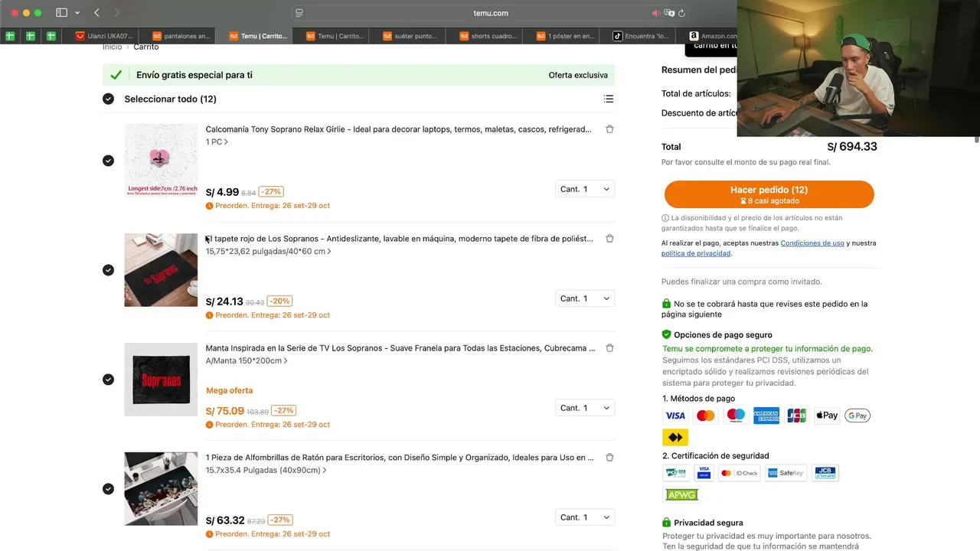Viewport: 980px width, 551px height.
Task: Open Calcomanía Tony Soprano Relax Girlie title
Action: coord(398,129)
